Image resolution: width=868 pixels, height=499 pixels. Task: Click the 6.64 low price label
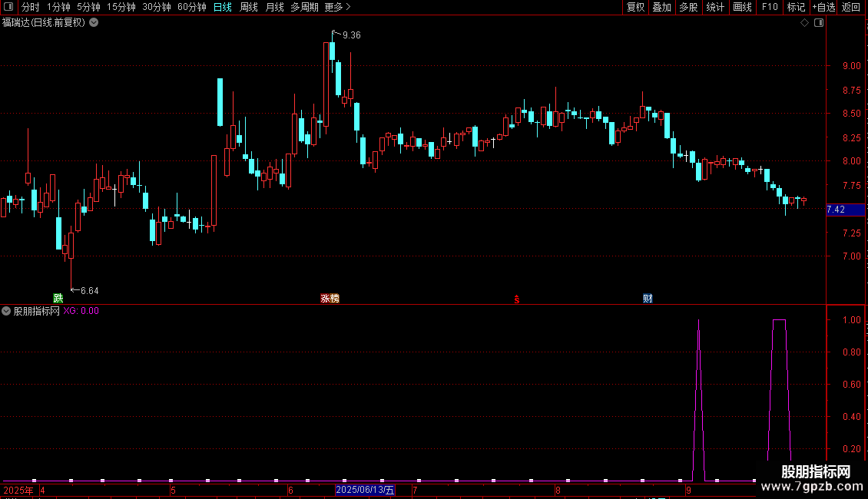[x=90, y=291]
